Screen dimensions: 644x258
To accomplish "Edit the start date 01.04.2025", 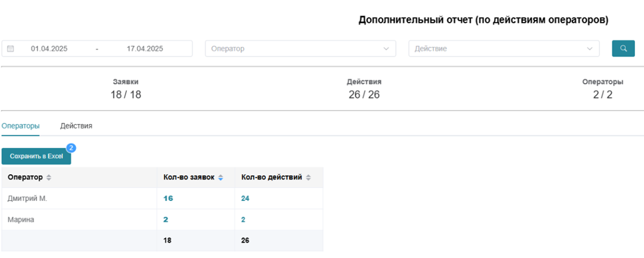I will 50,48.
